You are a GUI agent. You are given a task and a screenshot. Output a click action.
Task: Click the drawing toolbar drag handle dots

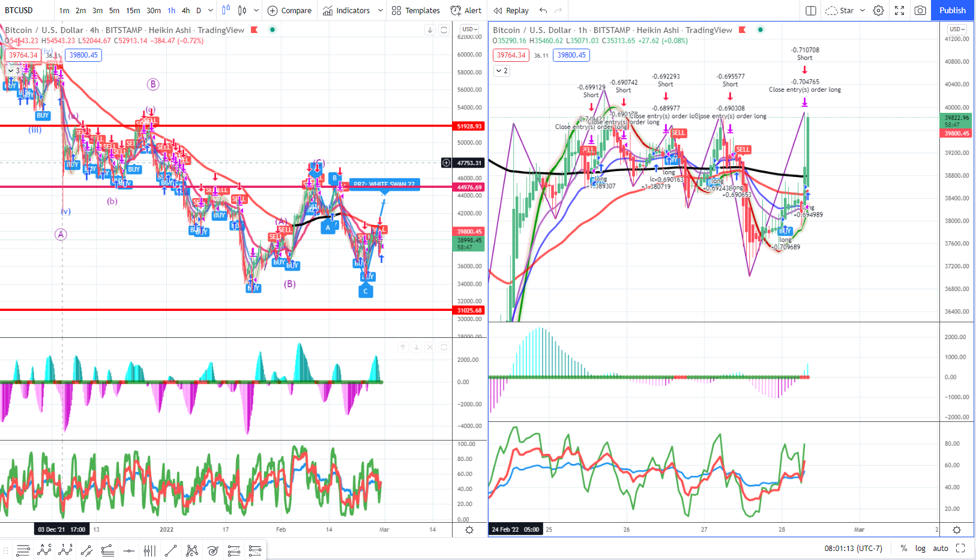pyautogui.click(x=5, y=550)
